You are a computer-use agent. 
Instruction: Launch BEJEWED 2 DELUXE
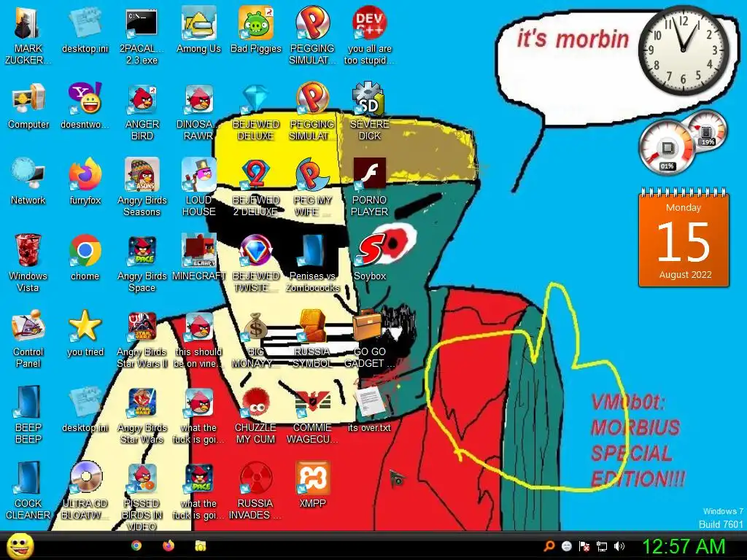tap(255, 174)
